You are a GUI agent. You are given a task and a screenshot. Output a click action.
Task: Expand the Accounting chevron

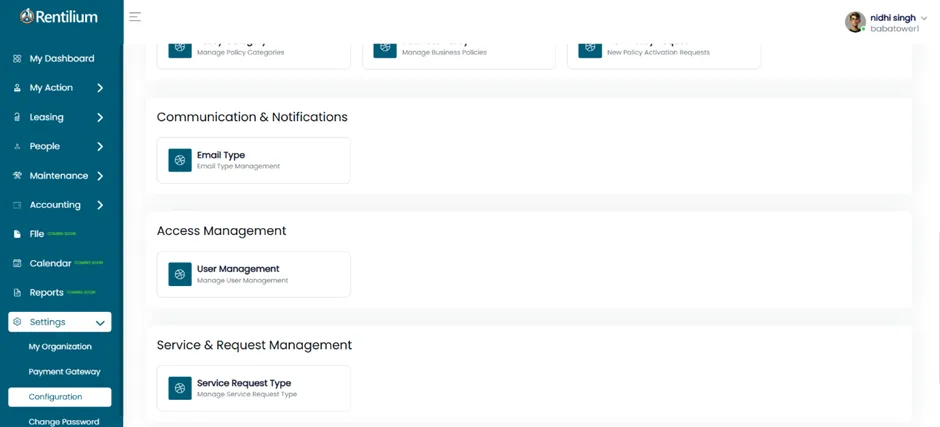(100, 205)
